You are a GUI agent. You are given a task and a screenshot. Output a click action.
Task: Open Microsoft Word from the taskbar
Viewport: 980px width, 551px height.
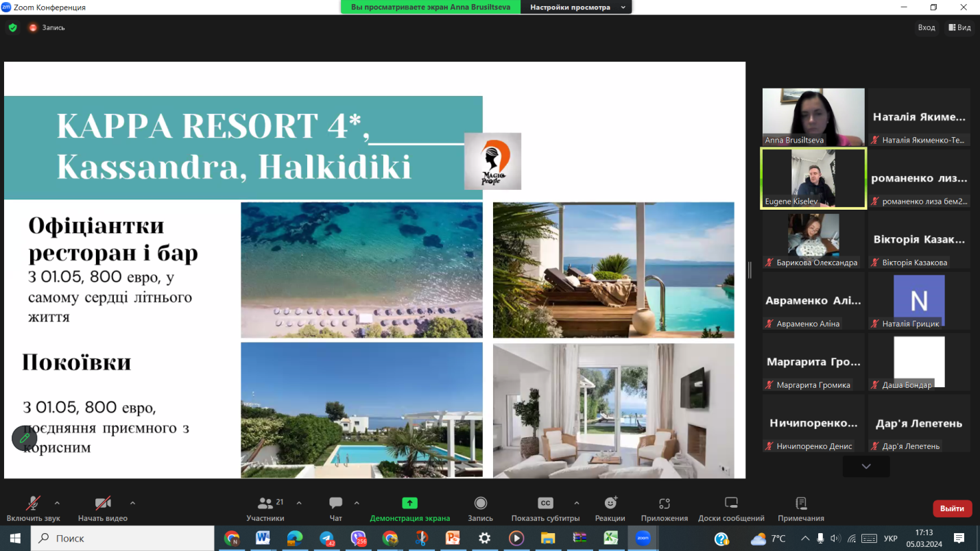click(x=263, y=538)
